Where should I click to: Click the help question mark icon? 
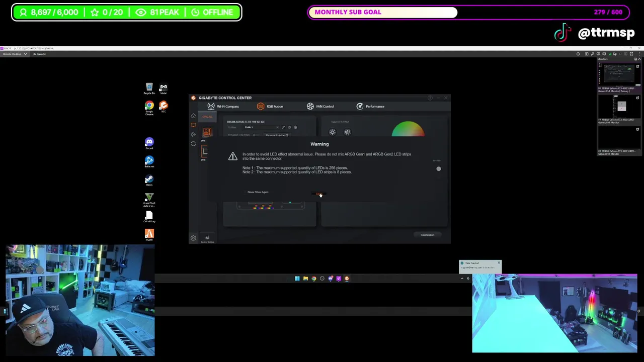pyautogui.click(x=430, y=98)
